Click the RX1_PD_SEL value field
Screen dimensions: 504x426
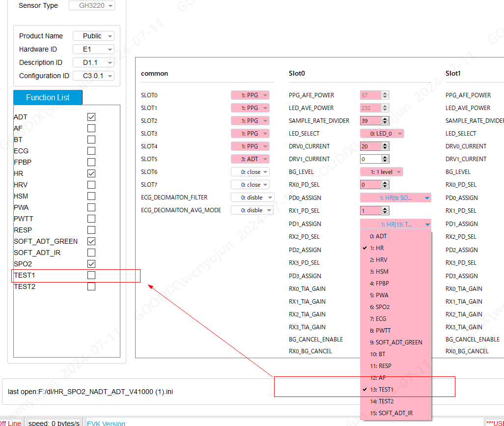[x=370, y=211]
